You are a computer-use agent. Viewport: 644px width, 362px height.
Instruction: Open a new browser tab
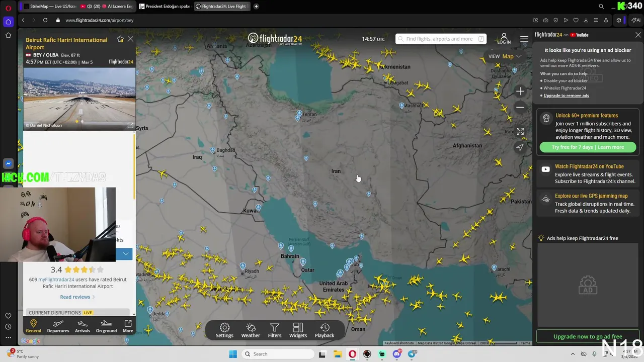(x=256, y=7)
